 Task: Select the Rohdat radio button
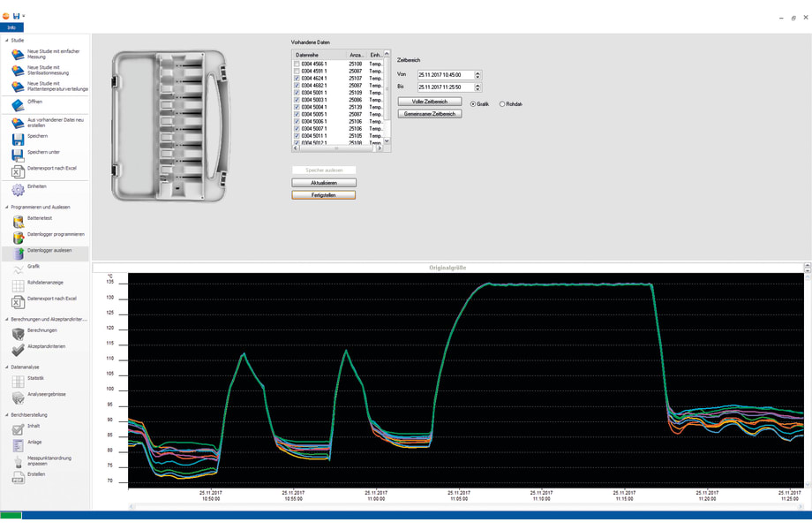point(503,103)
